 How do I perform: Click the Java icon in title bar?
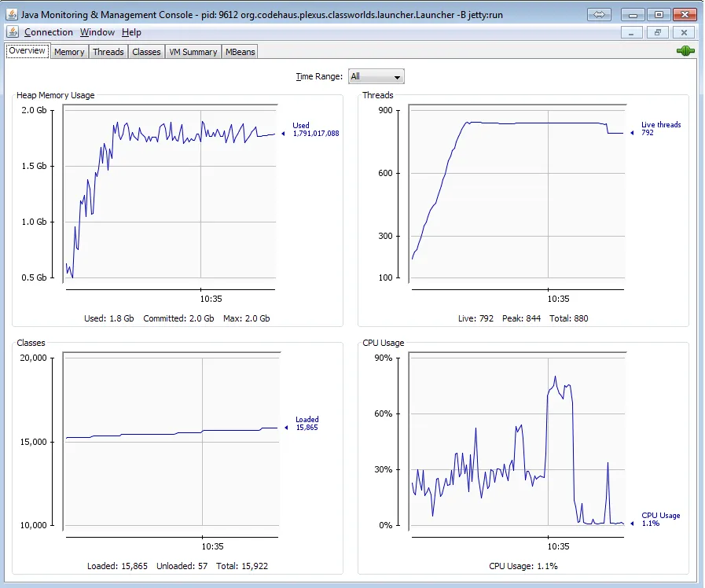12,15
